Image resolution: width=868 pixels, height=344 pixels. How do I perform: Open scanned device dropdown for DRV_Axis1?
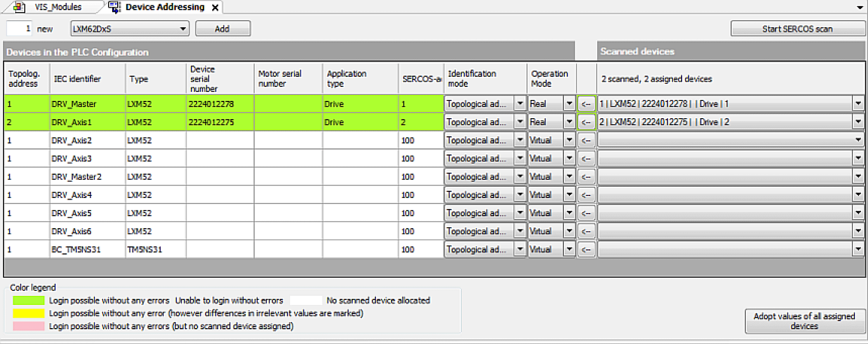[x=858, y=122]
